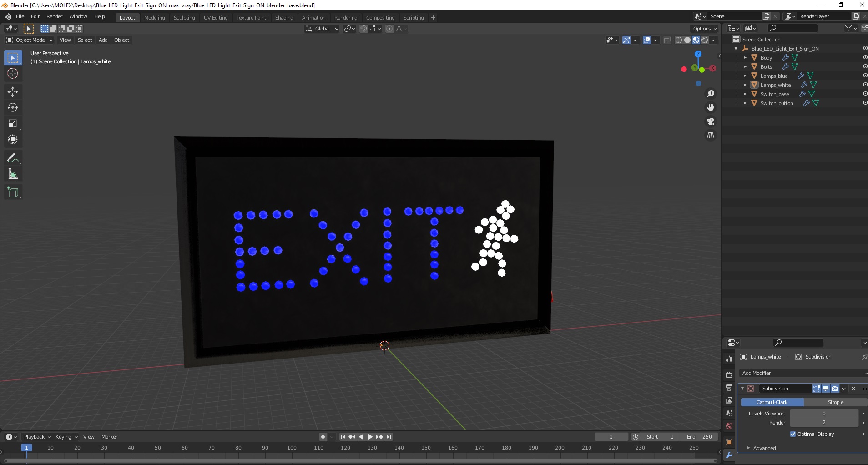Toggle Optimal Display checkbox
The image size is (868, 465).
(793, 434)
